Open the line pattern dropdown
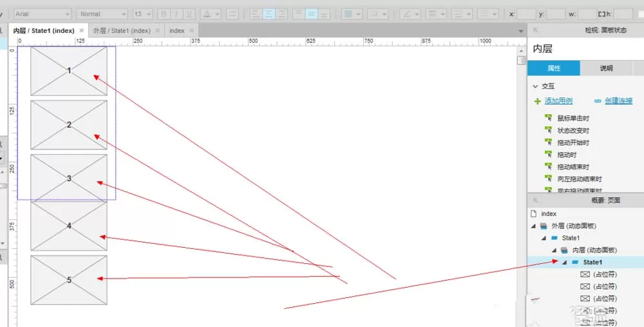 click(x=462, y=14)
